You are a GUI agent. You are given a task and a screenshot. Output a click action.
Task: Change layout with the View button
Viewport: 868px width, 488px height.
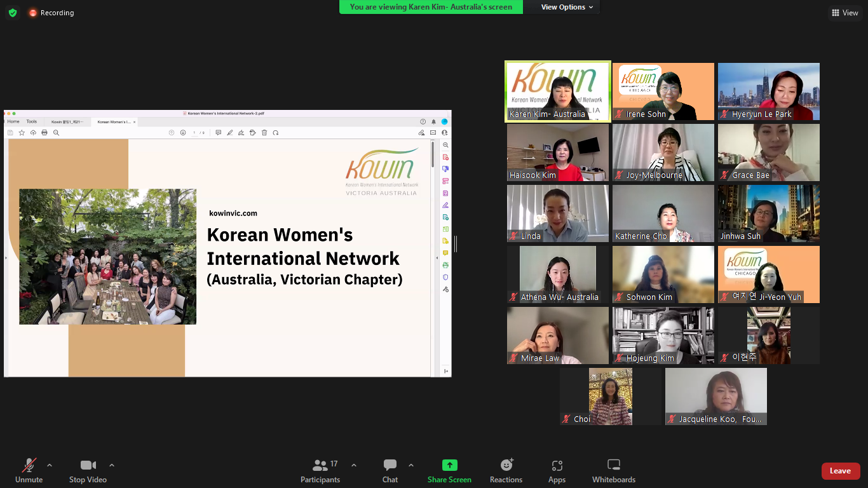tap(844, 13)
